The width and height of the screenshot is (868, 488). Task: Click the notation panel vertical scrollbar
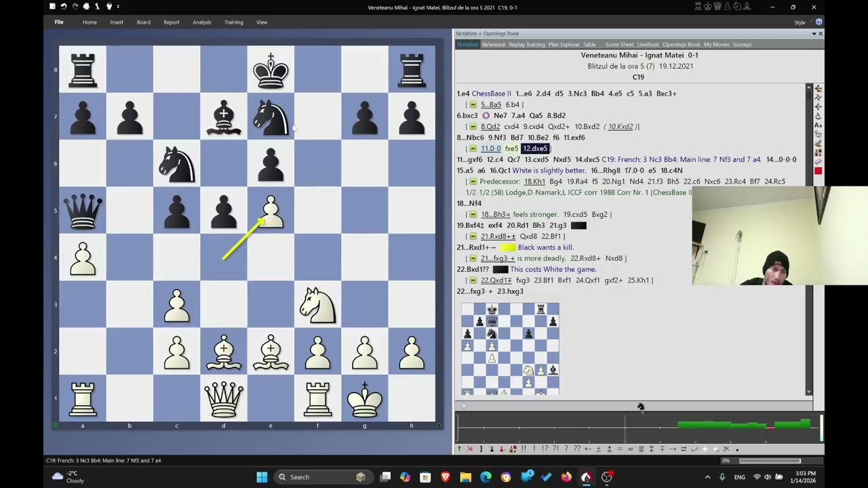[x=809, y=239]
